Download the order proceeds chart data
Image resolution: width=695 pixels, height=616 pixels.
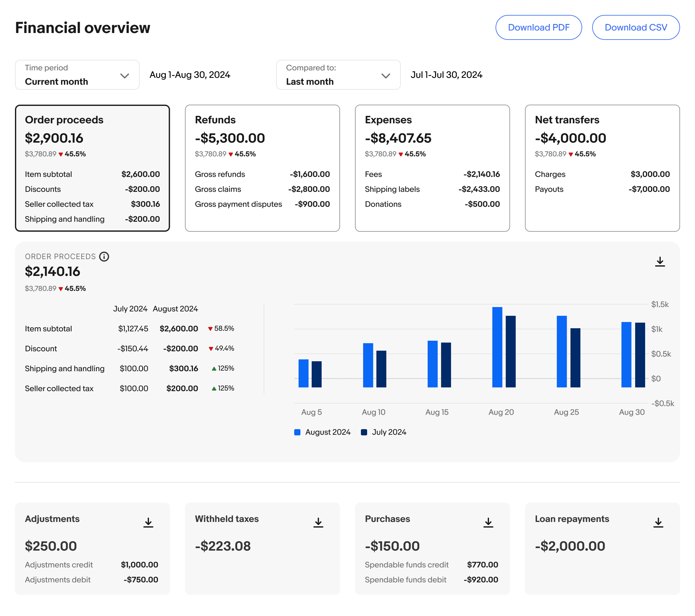(x=660, y=262)
